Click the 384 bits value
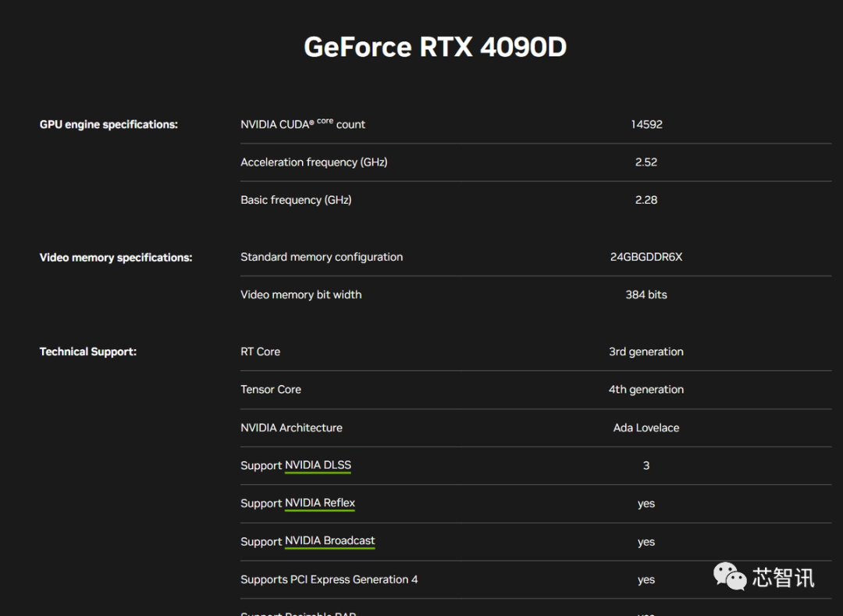843x616 pixels. pos(646,295)
